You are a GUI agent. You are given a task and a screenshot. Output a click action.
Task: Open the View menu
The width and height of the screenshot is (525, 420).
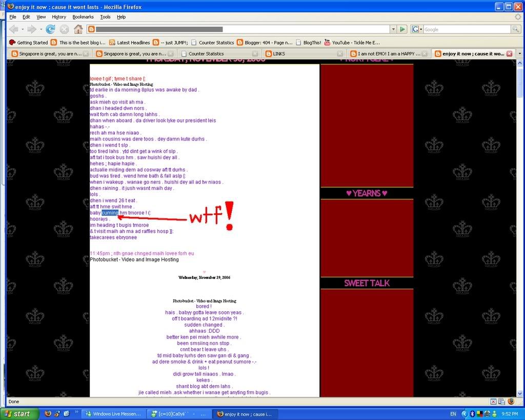(x=41, y=17)
